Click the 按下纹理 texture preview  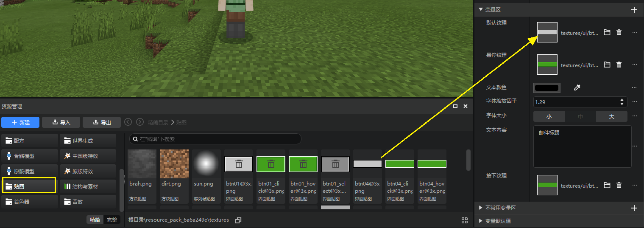[547, 185]
